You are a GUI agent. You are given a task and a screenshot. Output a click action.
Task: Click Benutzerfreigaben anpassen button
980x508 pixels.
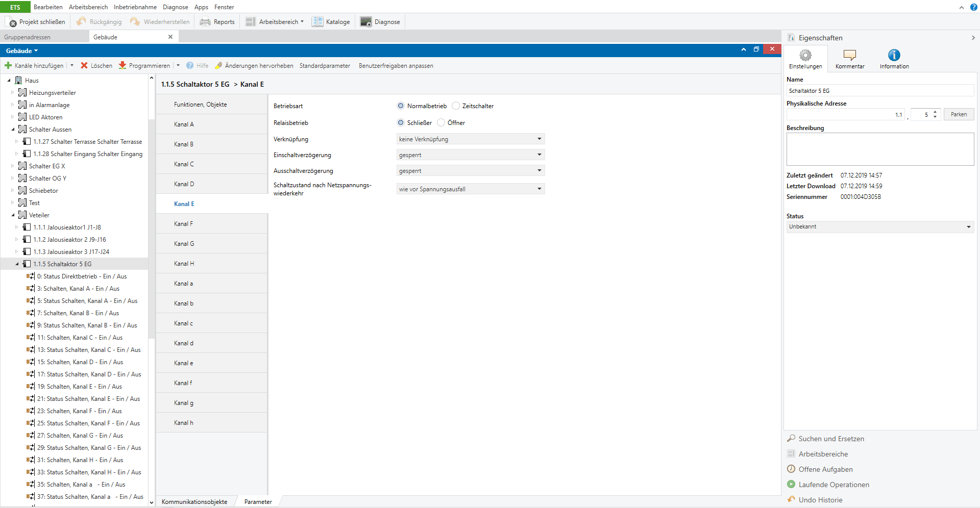pyautogui.click(x=396, y=66)
